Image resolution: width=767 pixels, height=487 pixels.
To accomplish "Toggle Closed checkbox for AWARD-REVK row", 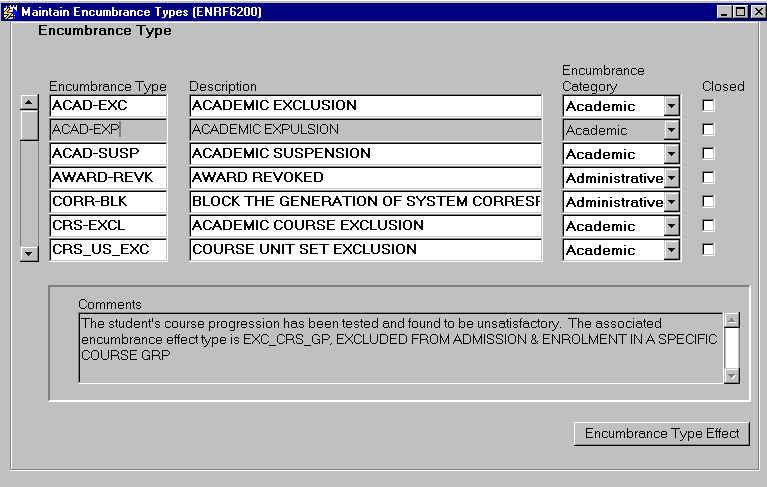I will tap(709, 177).
